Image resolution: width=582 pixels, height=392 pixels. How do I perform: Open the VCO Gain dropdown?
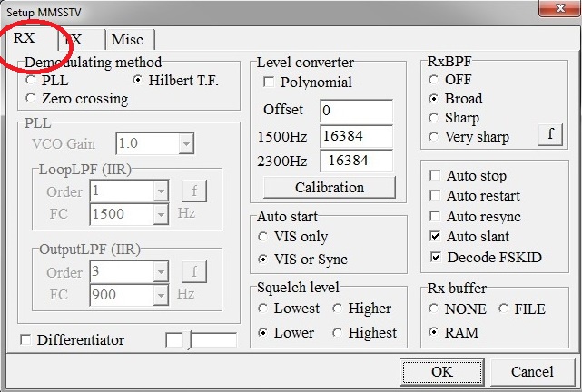[186, 143]
